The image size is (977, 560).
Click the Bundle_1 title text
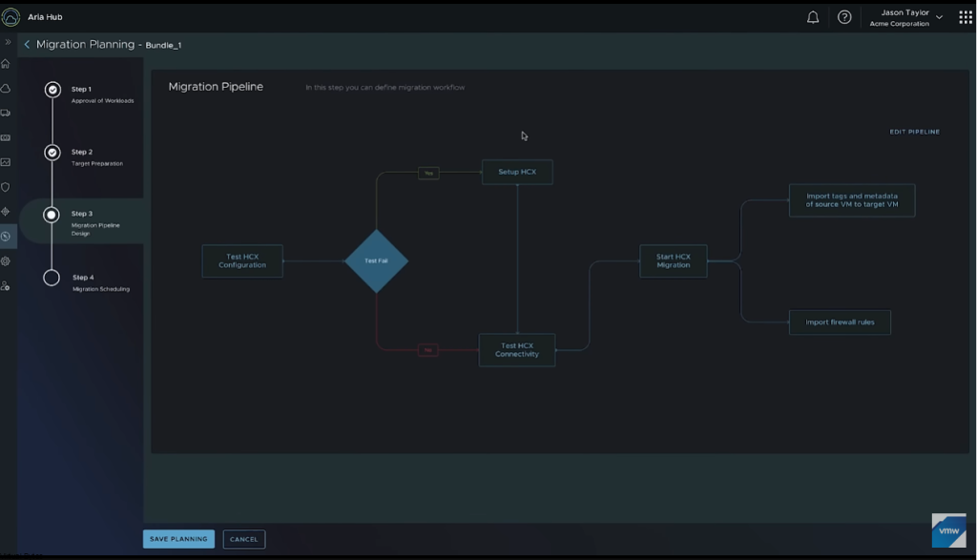163,46
